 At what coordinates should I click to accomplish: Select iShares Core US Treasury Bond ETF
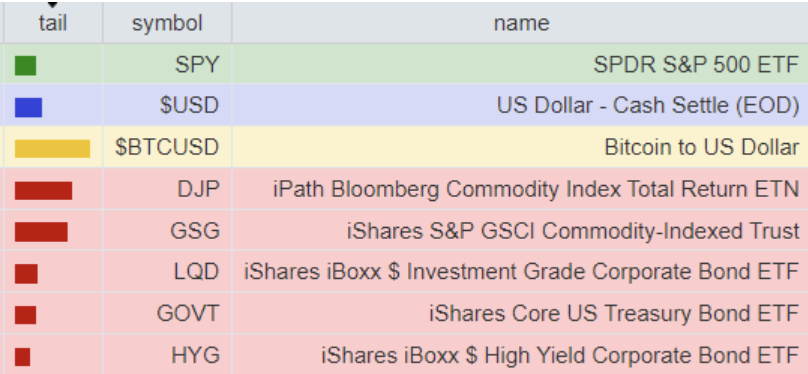point(614,314)
